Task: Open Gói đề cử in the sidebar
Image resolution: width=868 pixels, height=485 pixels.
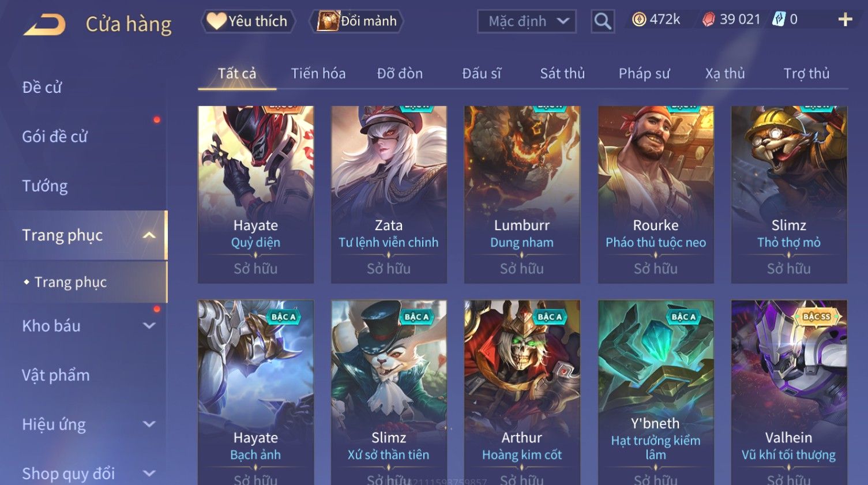Action: click(x=55, y=137)
